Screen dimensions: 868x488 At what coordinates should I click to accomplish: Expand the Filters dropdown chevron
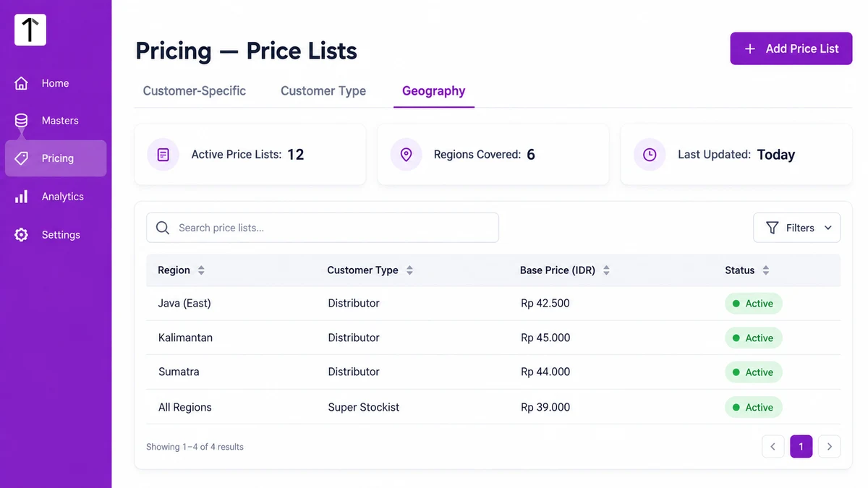828,228
